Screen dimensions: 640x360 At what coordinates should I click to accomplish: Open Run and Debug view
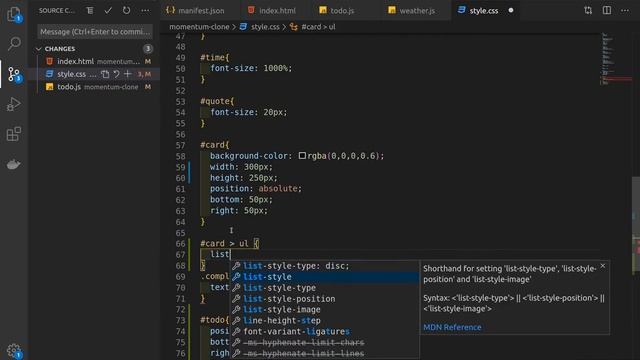[x=14, y=104]
